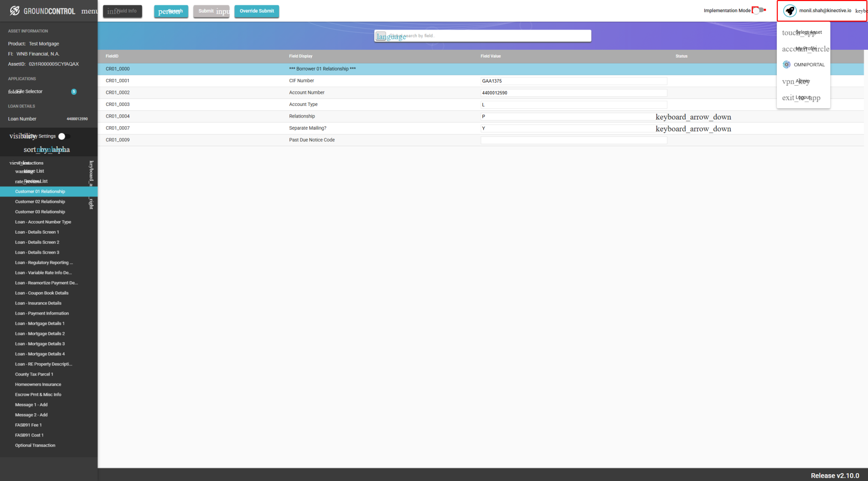Click the Release v2.10.0 label
The height and width of the screenshot is (481, 868).
835,476
